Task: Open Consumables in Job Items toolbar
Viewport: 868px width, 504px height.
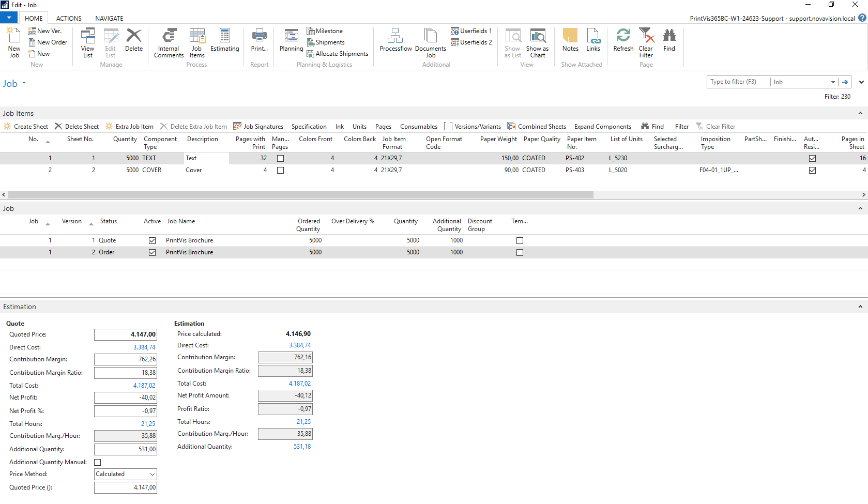Action: pos(418,127)
